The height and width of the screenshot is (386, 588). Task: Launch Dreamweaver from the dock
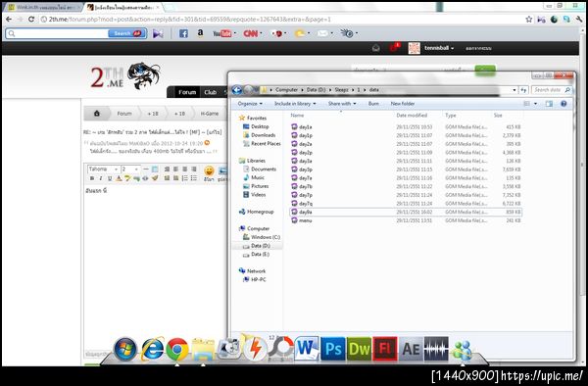pos(359,349)
